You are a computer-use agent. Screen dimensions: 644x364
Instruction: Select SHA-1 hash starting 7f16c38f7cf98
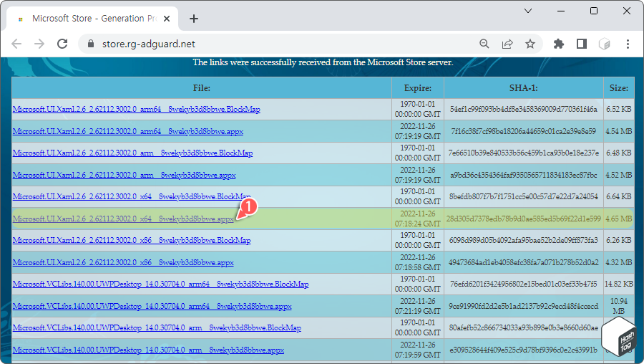524,132
